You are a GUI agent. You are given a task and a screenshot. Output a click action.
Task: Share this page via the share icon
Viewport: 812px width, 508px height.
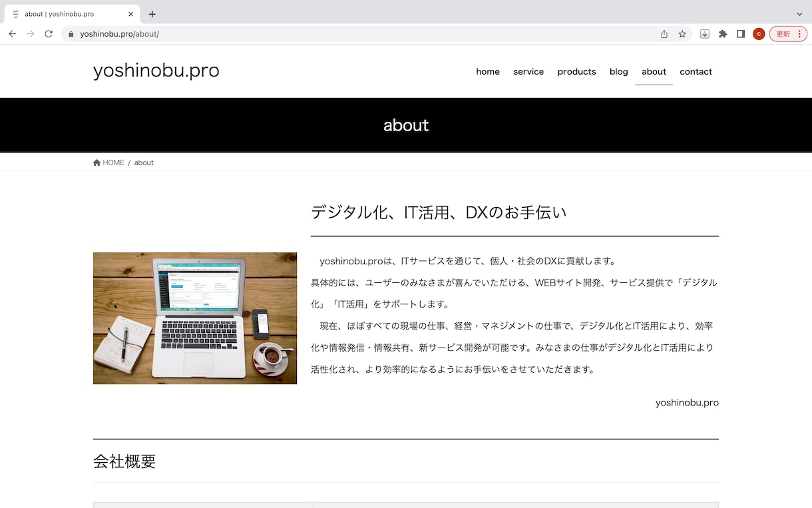664,34
